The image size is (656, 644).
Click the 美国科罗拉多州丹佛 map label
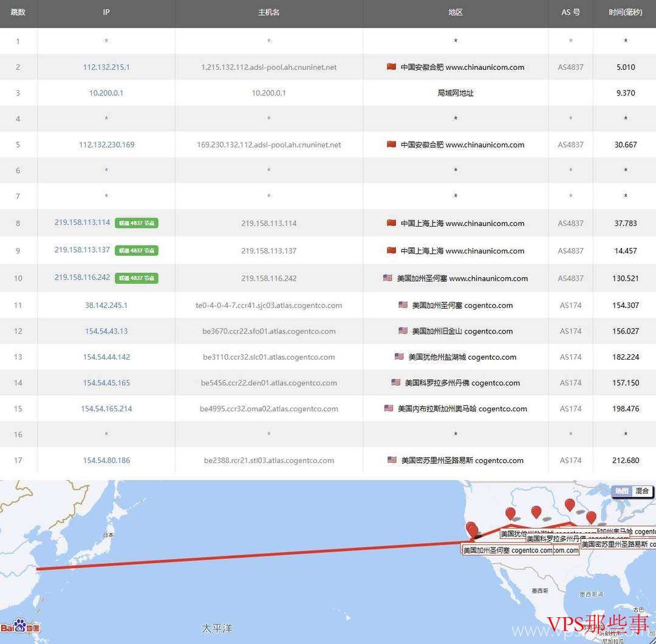click(x=578, y=538)
